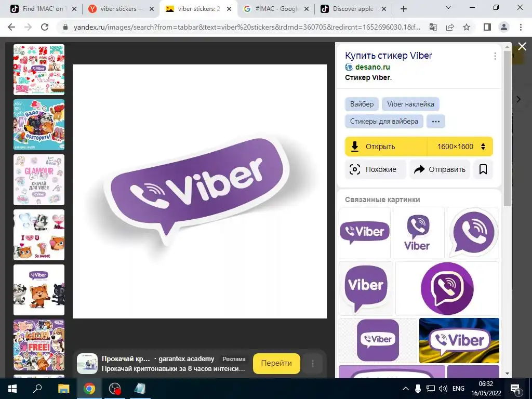Open square purple Viber app icon thumbnail
Screen dimensions: 532x399
tap(378, 340)
